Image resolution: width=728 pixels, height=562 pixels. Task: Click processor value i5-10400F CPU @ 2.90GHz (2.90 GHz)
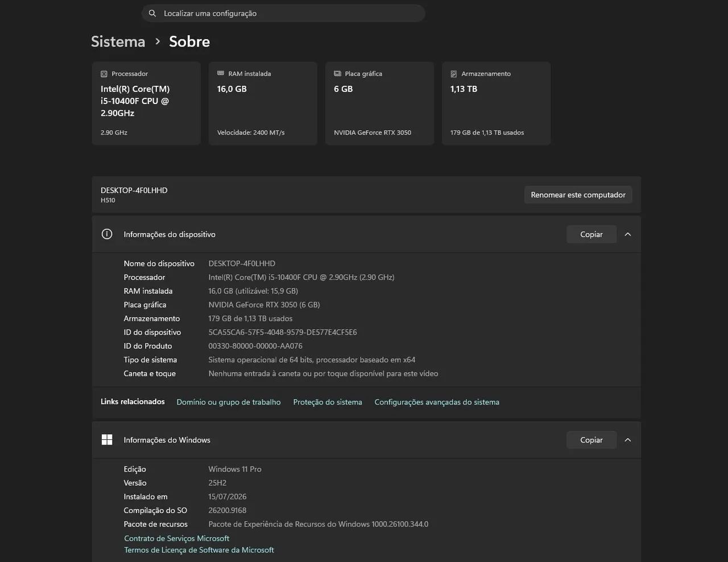(x=301, y=277)
